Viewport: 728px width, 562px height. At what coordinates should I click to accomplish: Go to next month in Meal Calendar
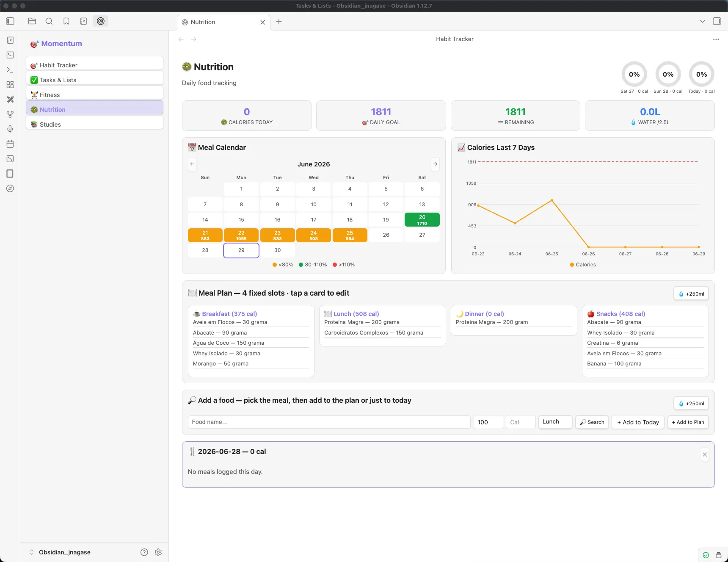[x=435, y=164]
